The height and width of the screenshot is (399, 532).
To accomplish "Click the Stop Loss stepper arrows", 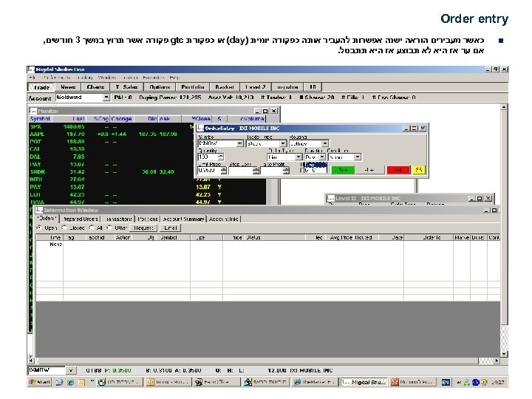I will [x=256, y=171].
